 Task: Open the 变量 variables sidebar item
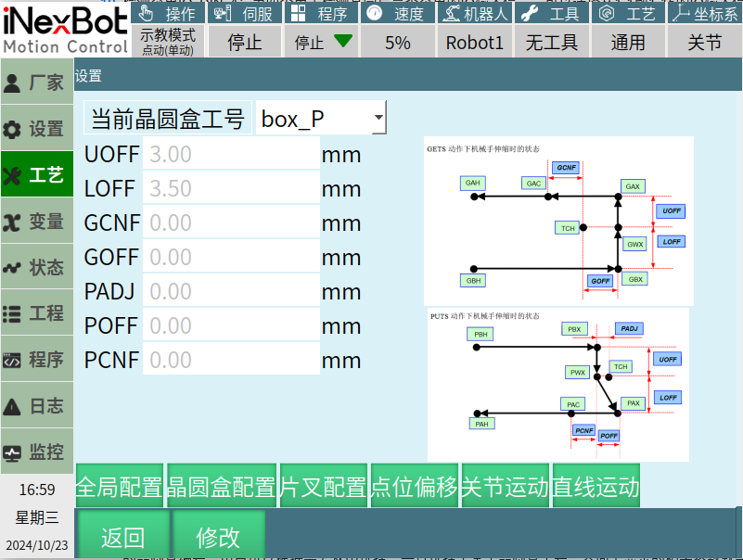(x=36, y=222)
